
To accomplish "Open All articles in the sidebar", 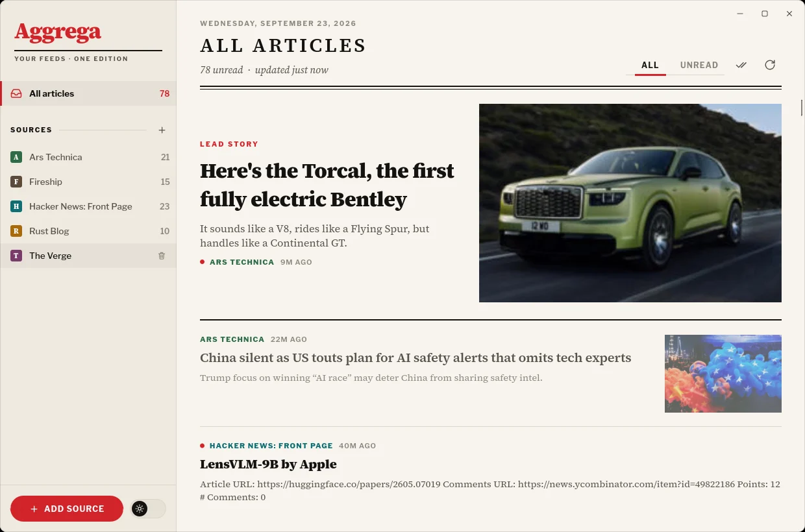I will click(88, 93).
